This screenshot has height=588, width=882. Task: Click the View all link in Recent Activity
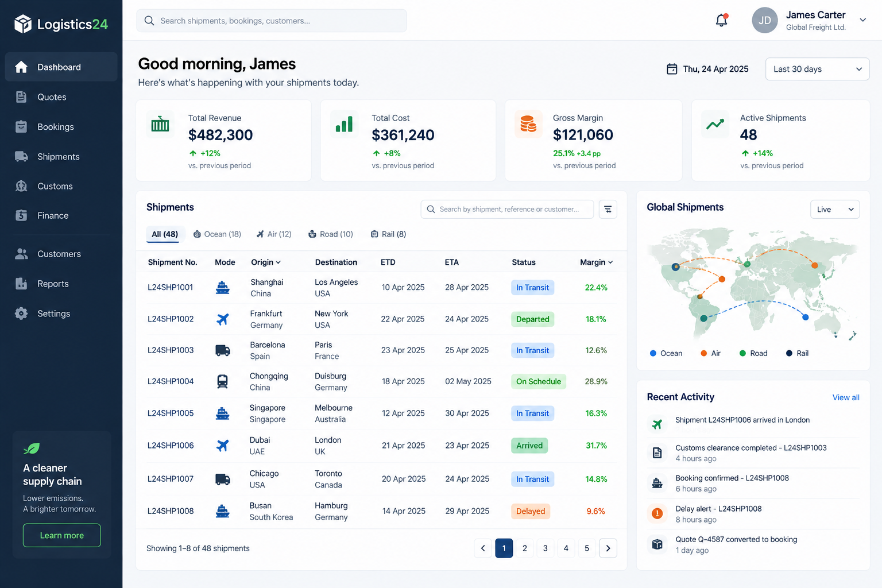click(846, 397)
